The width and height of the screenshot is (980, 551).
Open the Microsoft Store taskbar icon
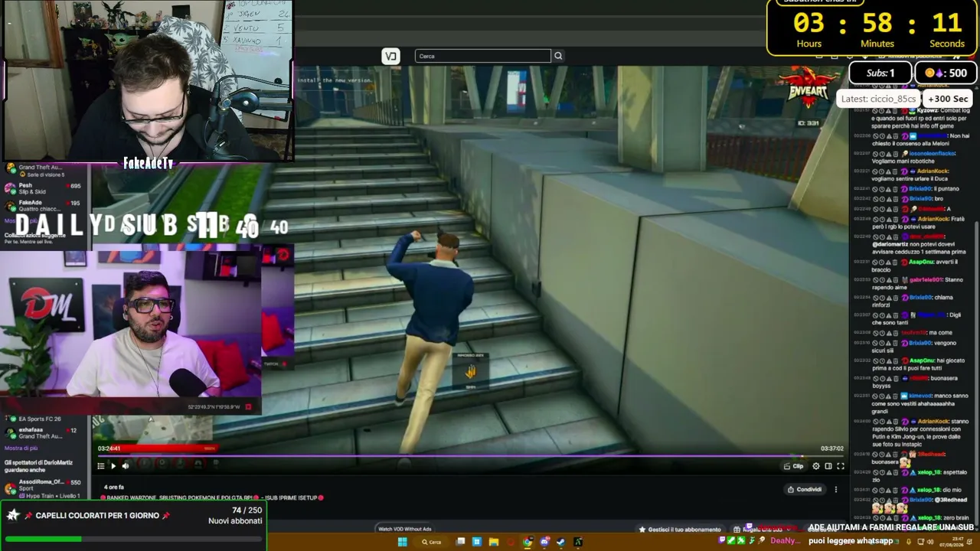tap(477, 542)
